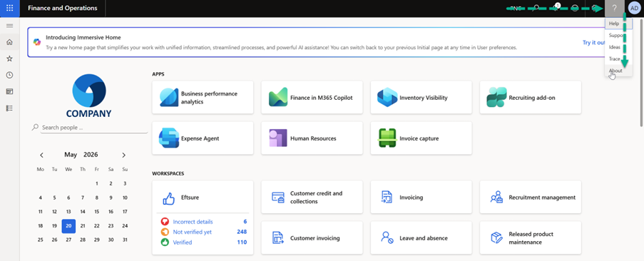Click the search magnifier beside Search people
This screenshot has height=261, width=644.
tap(36, 127)
